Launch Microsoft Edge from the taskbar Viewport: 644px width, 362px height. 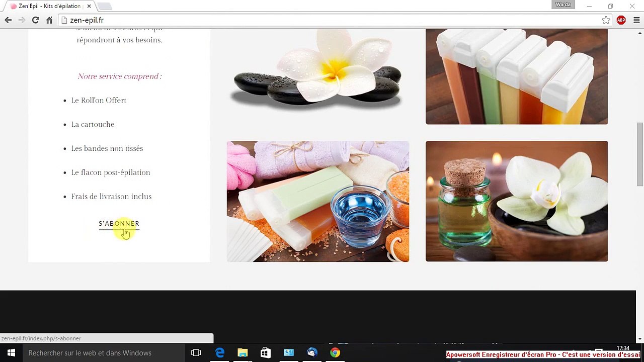click(220, 353)
